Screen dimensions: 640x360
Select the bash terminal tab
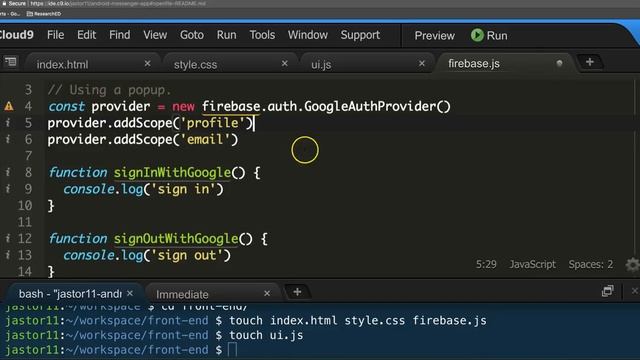point(70,294)
